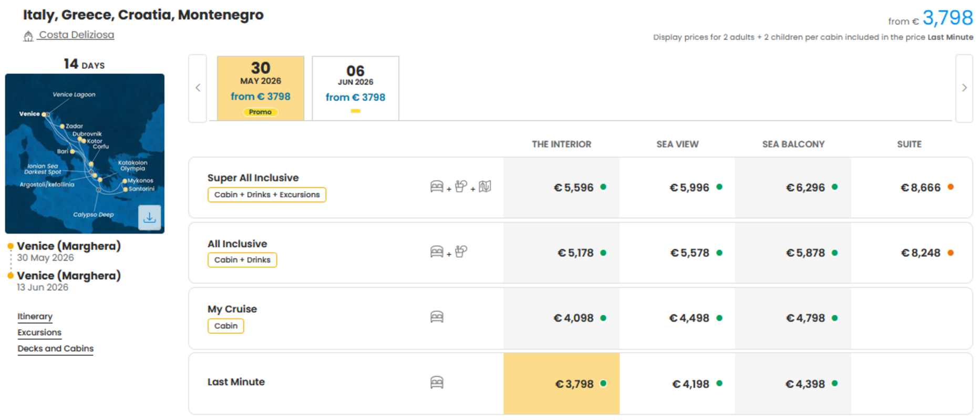
Task: Click the Italy, Greece, Croatia, Montenegro heading
Action: [x=143, y=15]
